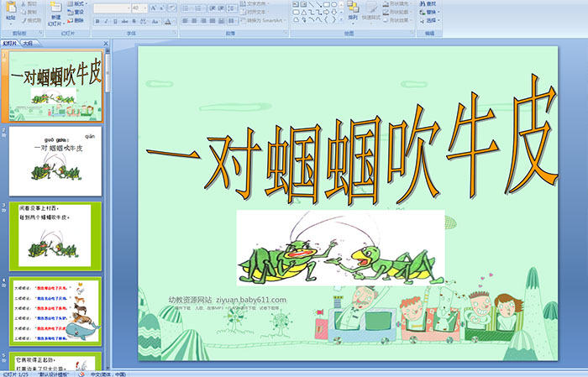Toggle Strikethrough formatting
588x377 pixels.
coord(124,21)
